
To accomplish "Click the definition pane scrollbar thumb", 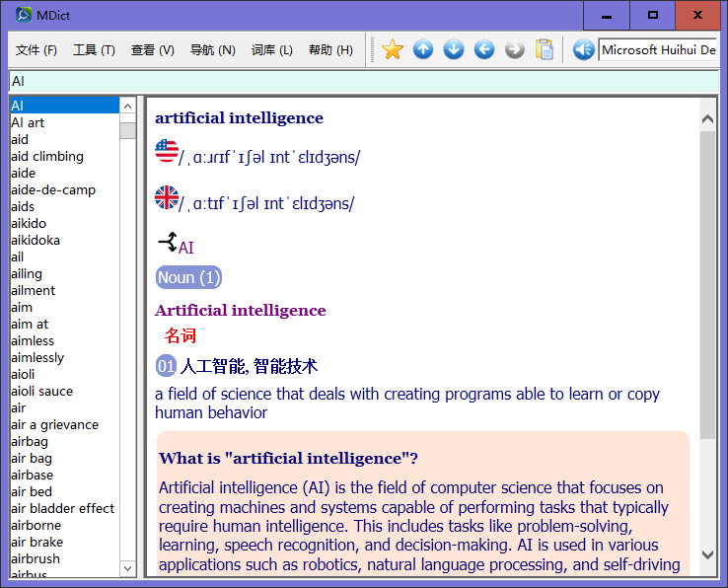I will click(707, 285).
